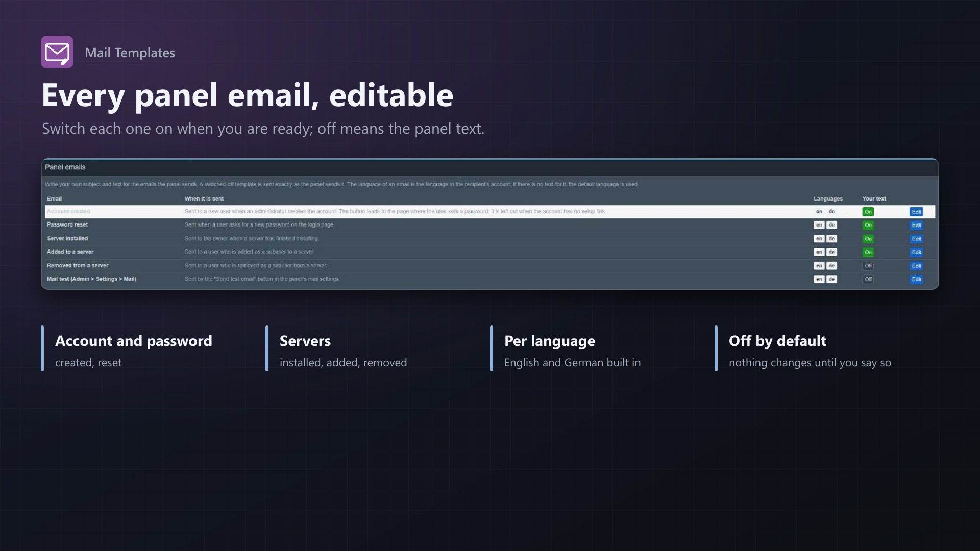Click the Per language feature heading

click(x=550, y=341)
